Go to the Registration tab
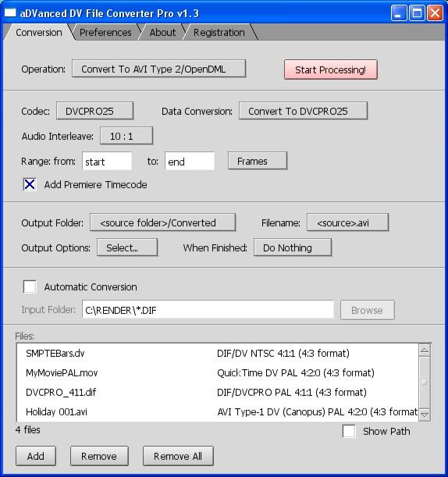The width and height of the screenshot is (448, 477). (219, 32)
